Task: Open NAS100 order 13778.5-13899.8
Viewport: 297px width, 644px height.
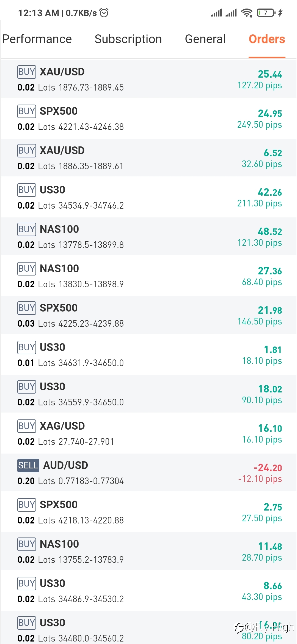Action: click(148, 237)
